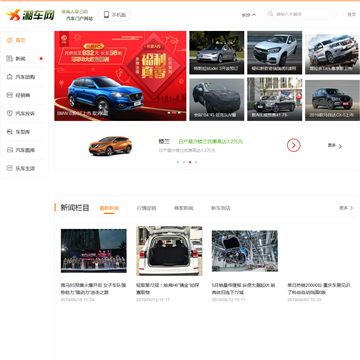Click the red circular next-arrow button
The height and width of the screenshot is (360, 360).
point(294,145)
